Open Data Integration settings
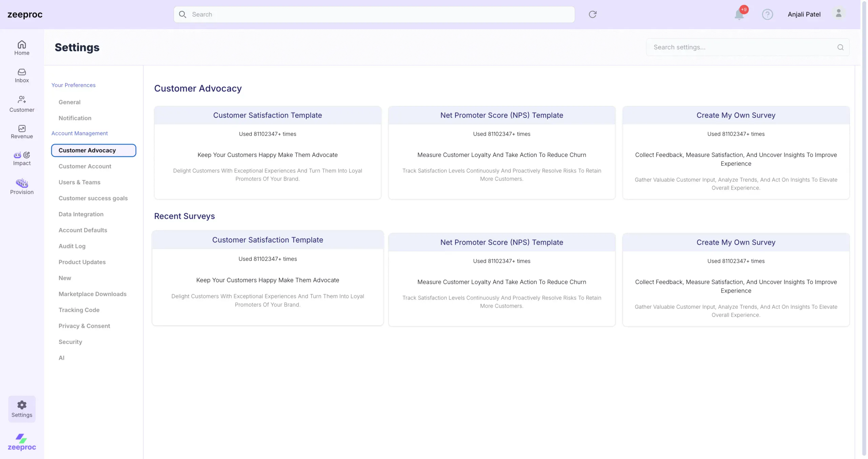This screenshot has width=868, height=459. 81,214
